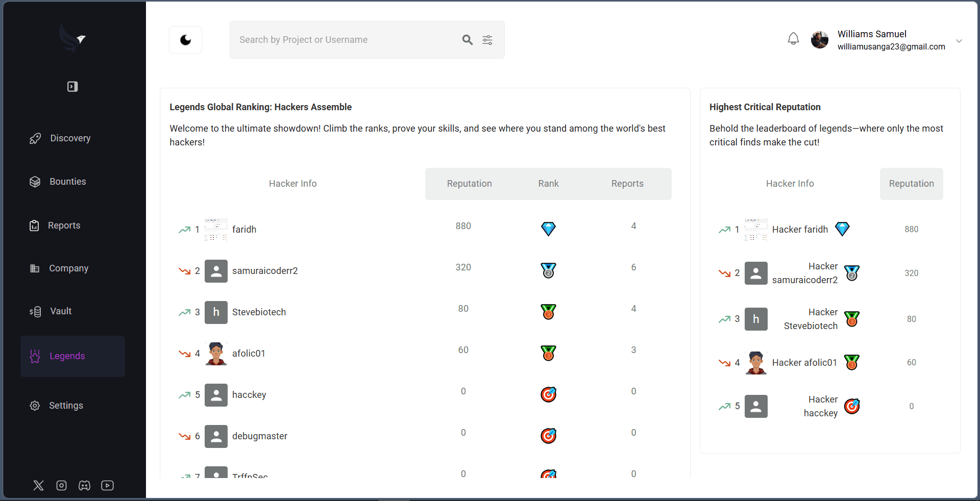
Task: Click the medal beside Hacker Stevebiotech
Action: tap(852, 319)
